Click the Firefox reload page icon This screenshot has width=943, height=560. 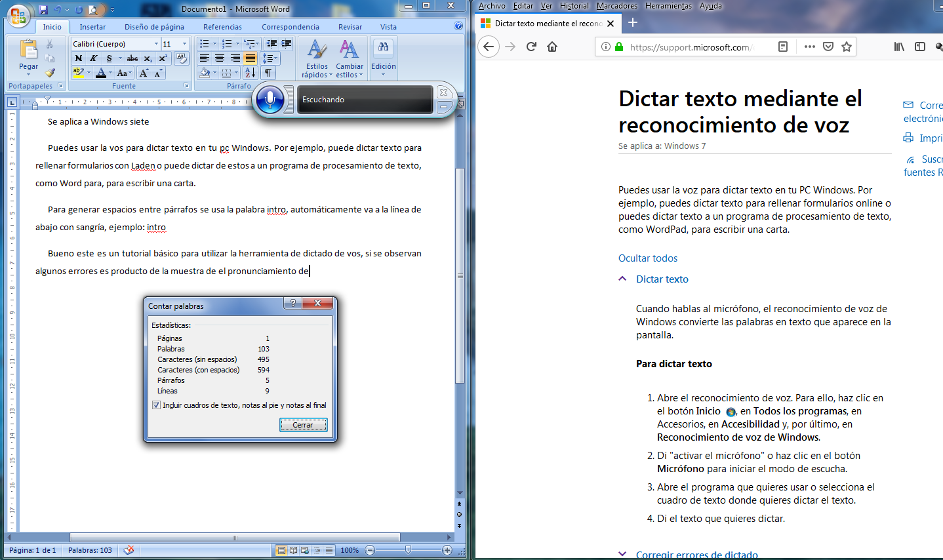click(x=531, y=47)
